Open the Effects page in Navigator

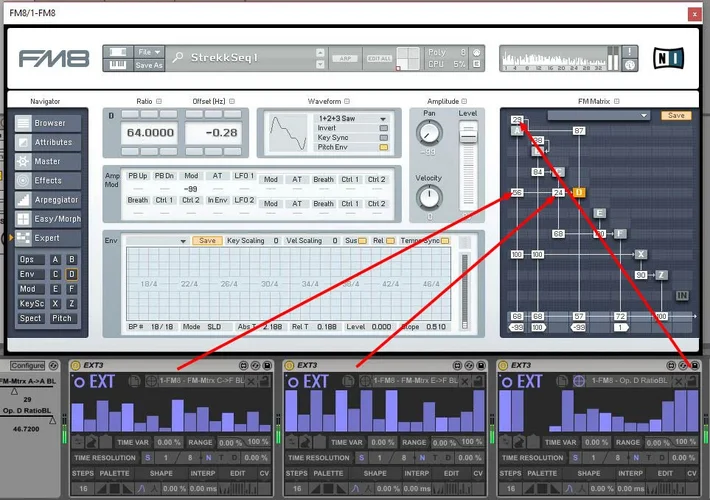tap(48, 180)
